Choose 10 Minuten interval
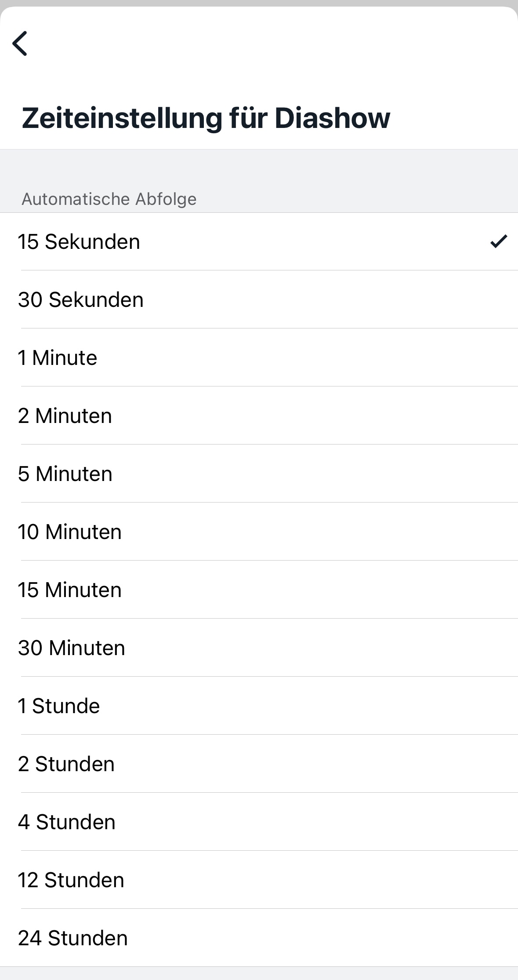Viewport: 518px width, 980px height. coord(70,532)
